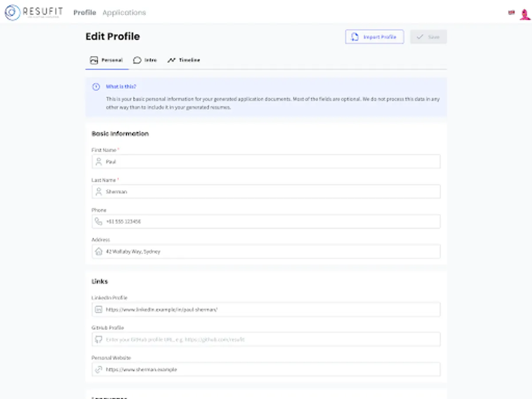Click the info icon beside 'What is this?'
The image size is (532, 399).
coord(96,87)
